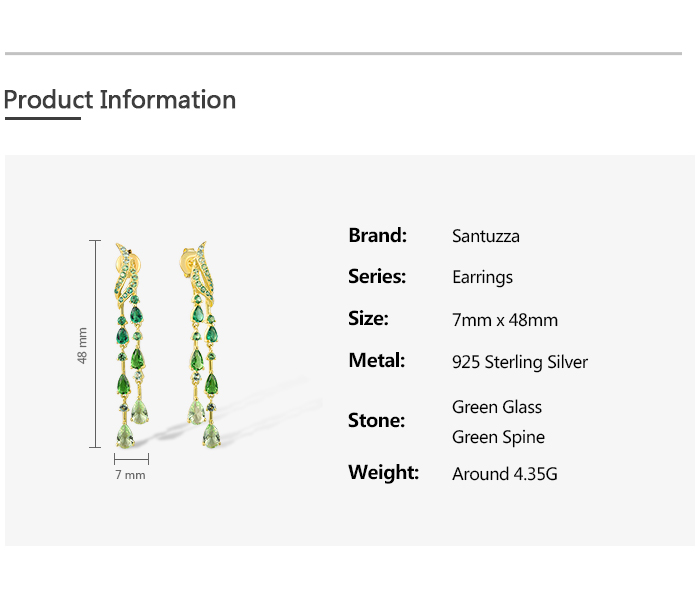Screen dimensions: 700x596
Task: Click the dark underline beneath Product Information
Action: [x=42, y=119]
